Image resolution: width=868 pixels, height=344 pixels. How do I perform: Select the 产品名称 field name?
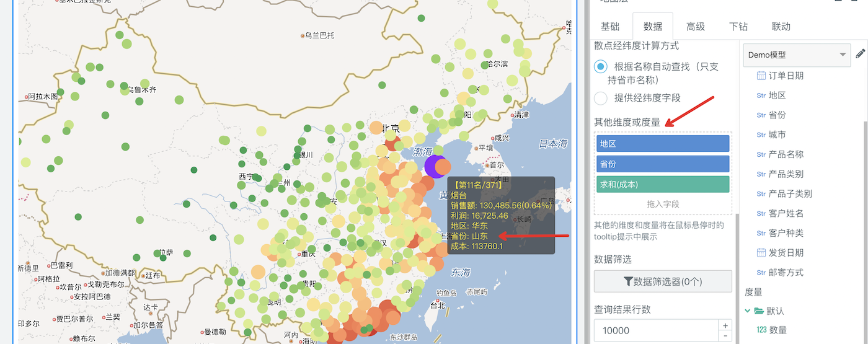[x=786, y=154]
